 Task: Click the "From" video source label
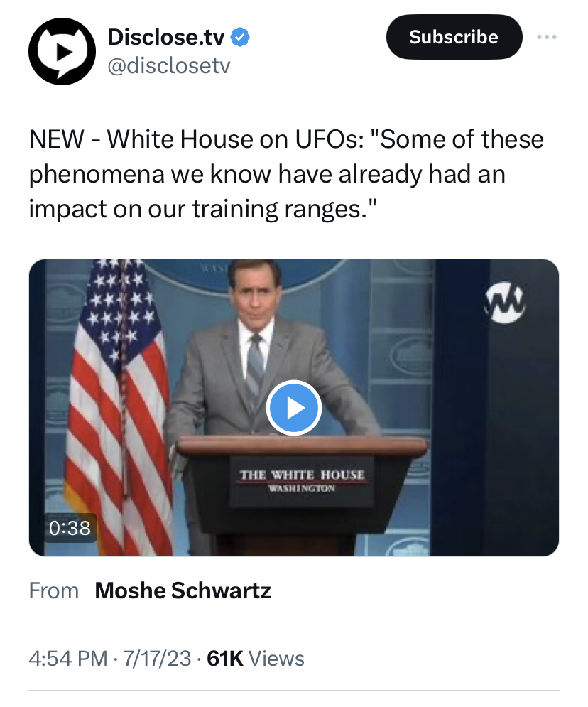(54, 590)
